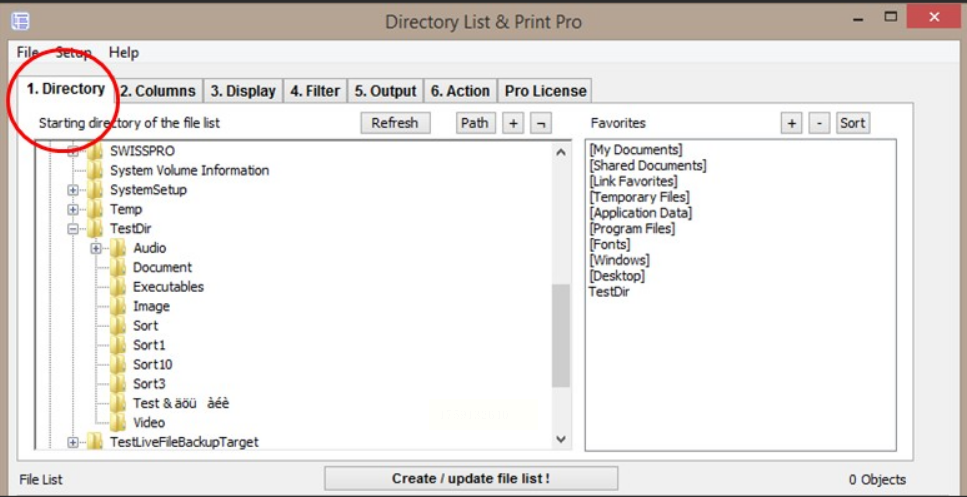
Task: Select the Sort1 folder label in tree
Action: pos(149,345)
